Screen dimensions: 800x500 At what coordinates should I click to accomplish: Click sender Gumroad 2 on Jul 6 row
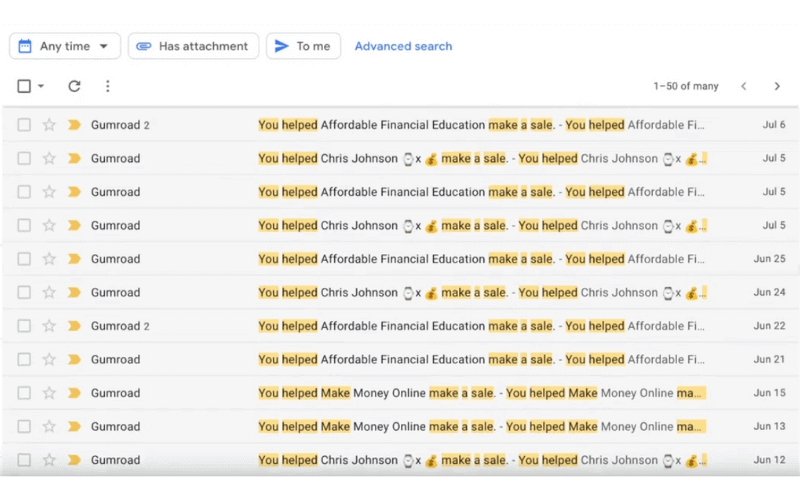click(x=120, y=125)
